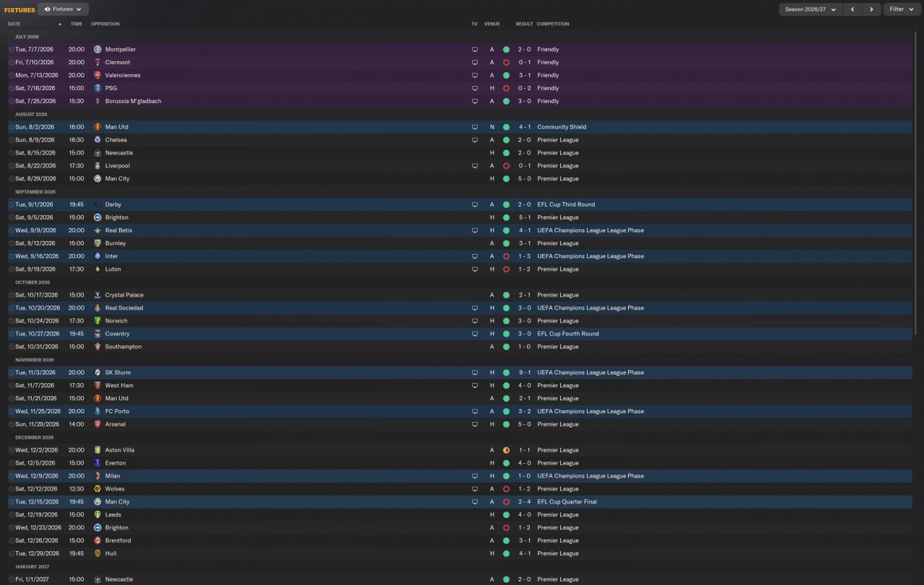Go to the next season with the right arrow
This screenshot has width=924, height=585.
tap(872, 9)
